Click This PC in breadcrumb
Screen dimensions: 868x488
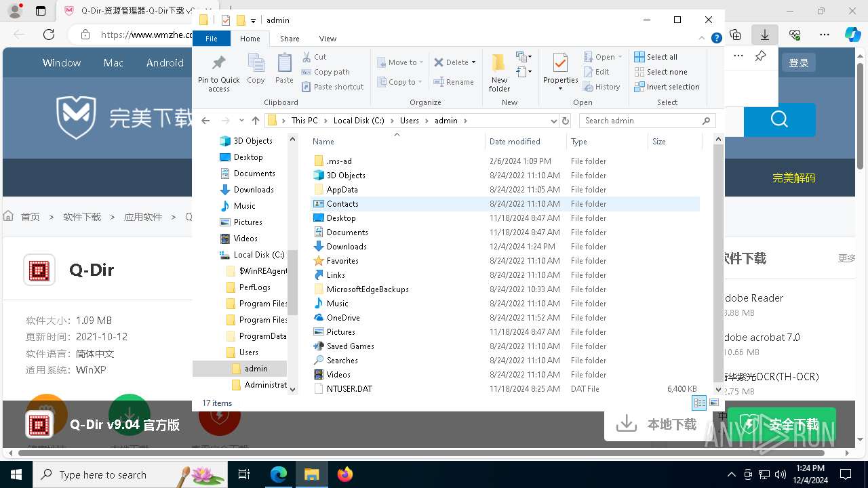(x=304, y=121)
